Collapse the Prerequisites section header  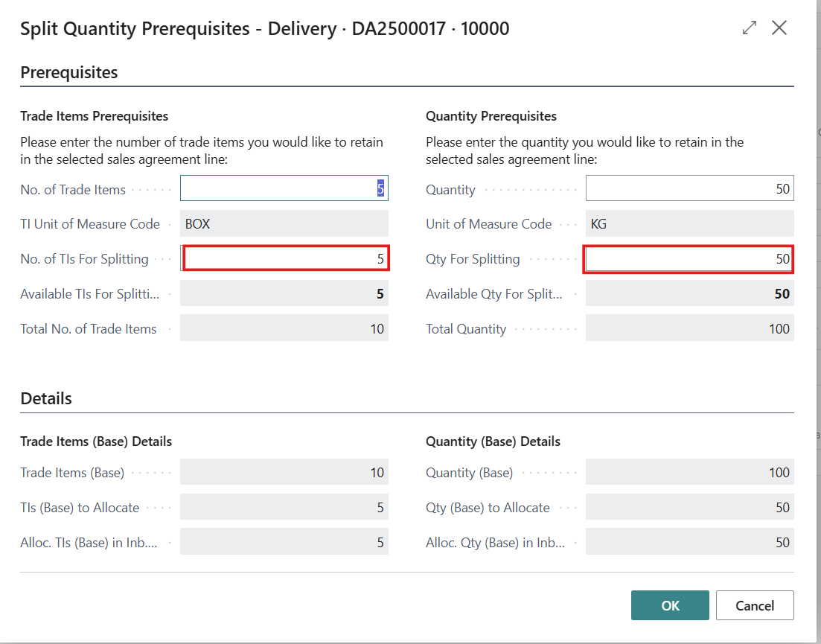69,73
